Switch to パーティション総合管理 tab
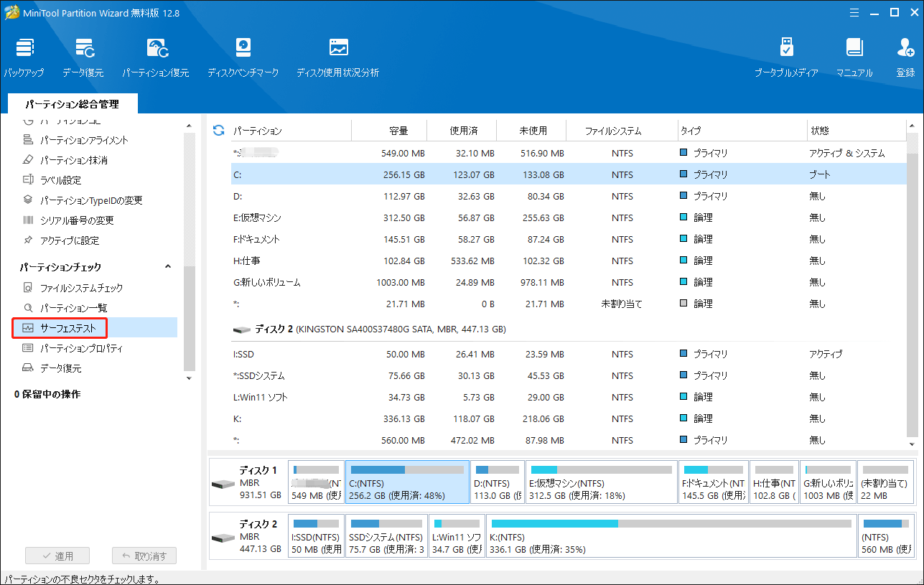The image size is (924, 585). [x=72, y=104]
